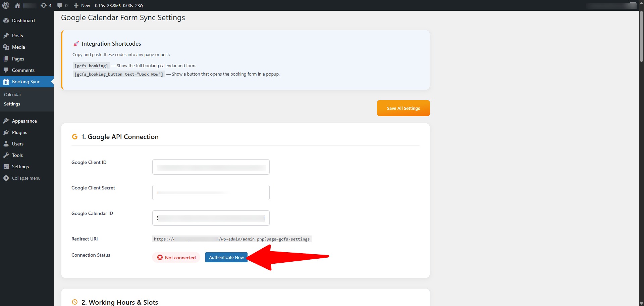The height and width of the screenshot is (306, 644).
Task: Click the Google G icon beside API Connection
Action: click(75, 137)
